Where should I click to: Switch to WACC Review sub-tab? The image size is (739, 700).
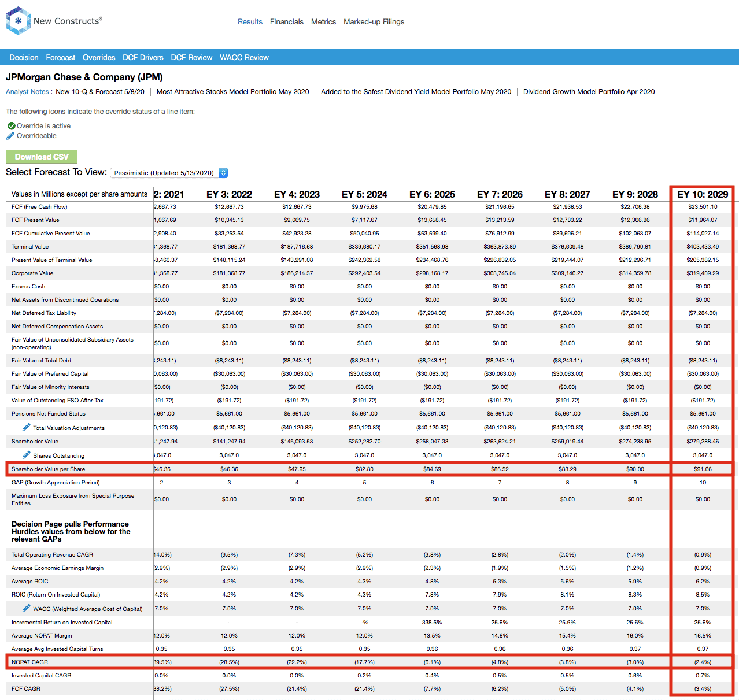[x=244, y=58]
